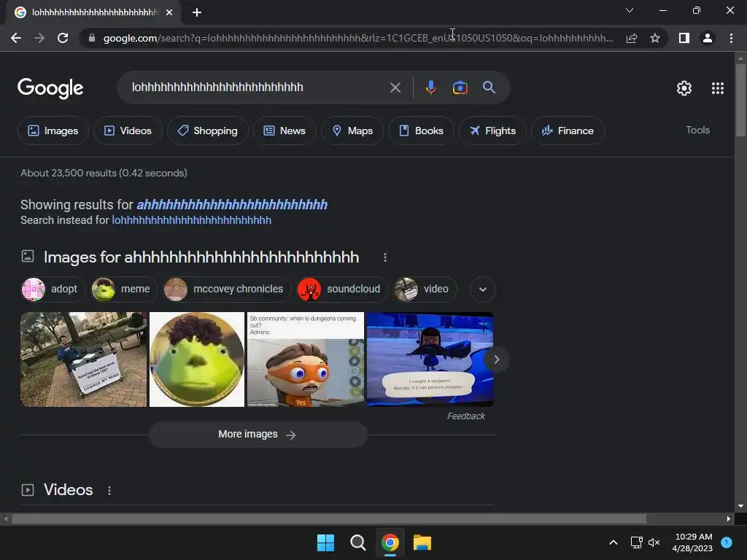Click the browser forward arrow
The width and height of the screenshot is (747, 560).
pyautogui.click(x=39, y=38)
